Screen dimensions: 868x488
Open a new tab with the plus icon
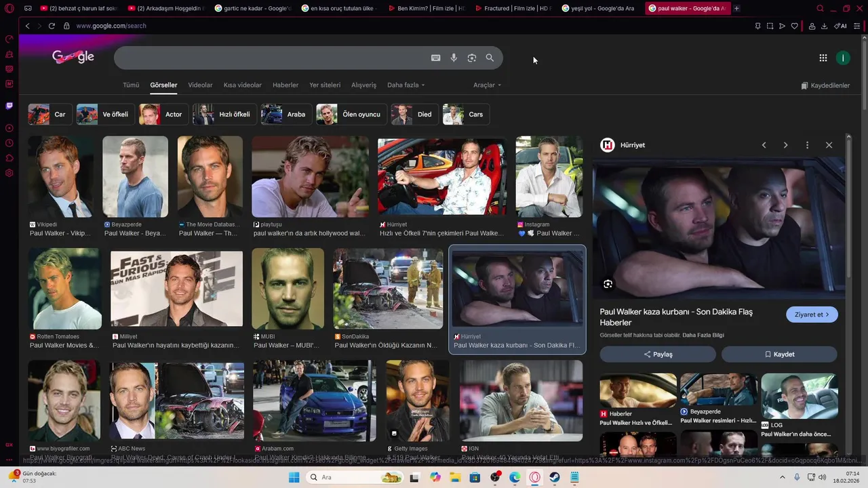[736, 8]
